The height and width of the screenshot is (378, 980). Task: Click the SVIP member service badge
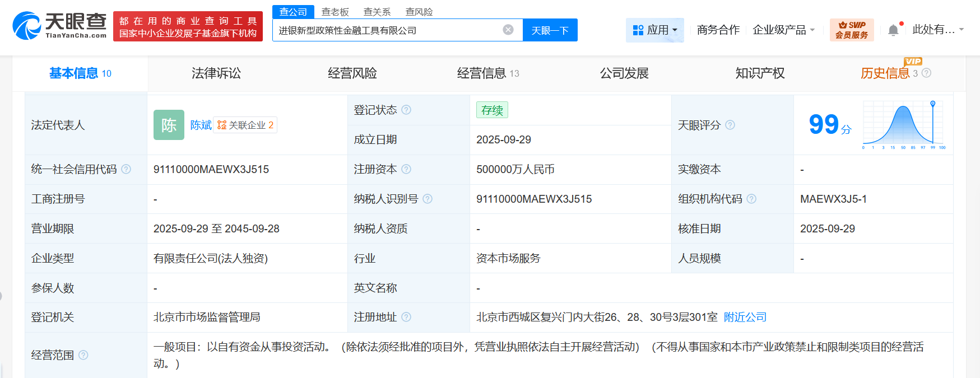click(x=851, y=30)
